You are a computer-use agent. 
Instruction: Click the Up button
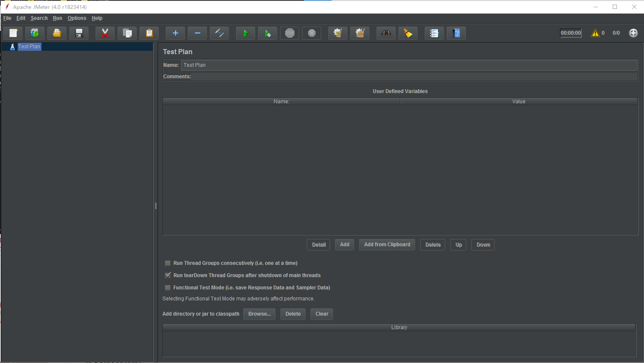459,245
